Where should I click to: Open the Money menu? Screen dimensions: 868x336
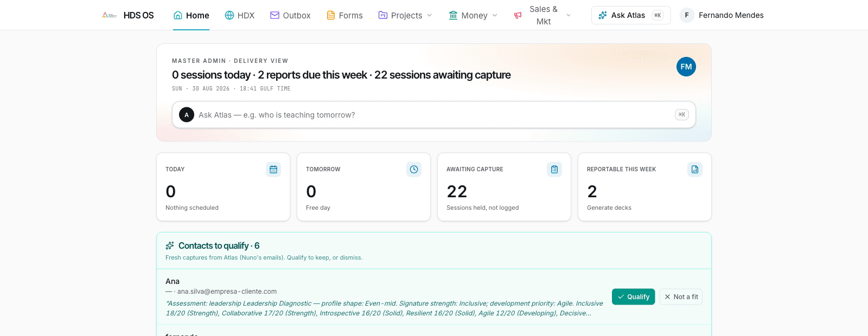click(473, 15)
